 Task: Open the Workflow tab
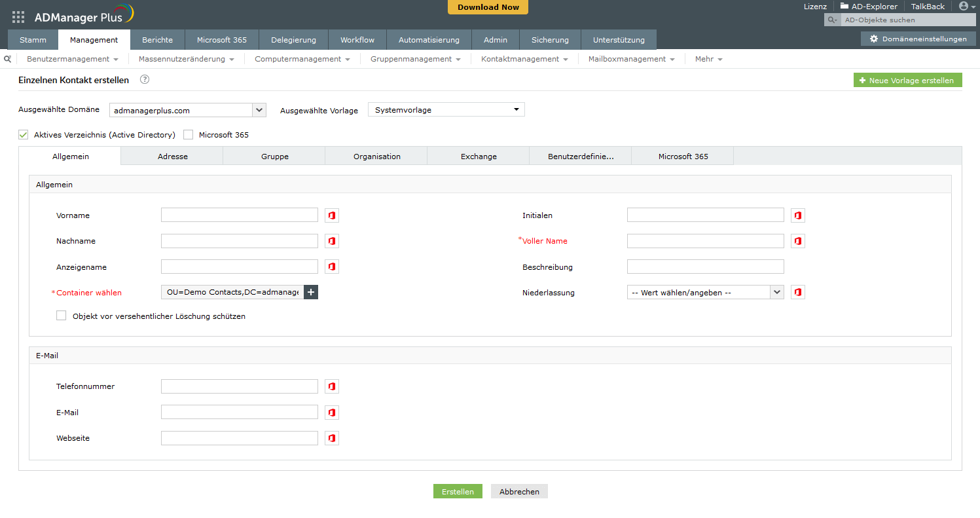tap(357, 40)
